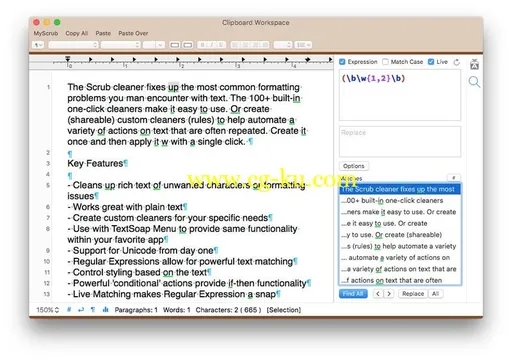This screenshot has width=512, height=360.
Task: Click line number 10 in the gutter
Action: (x=47, y=262)
